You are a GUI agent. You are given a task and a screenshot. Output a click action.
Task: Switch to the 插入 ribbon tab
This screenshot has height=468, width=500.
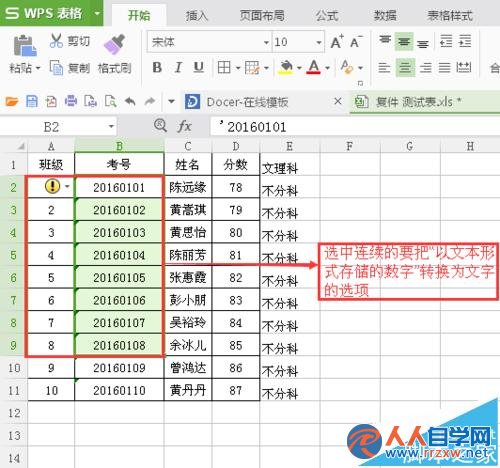coord(197,16)
